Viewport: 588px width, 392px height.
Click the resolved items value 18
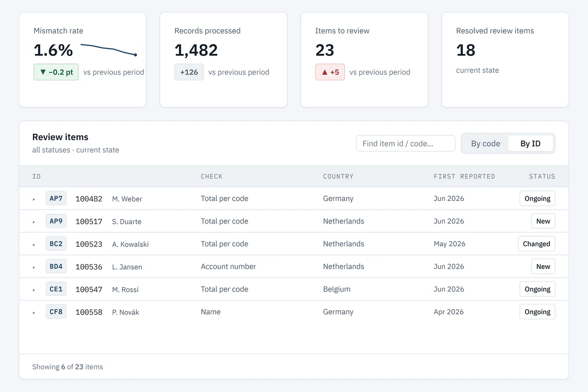(465, 50)
